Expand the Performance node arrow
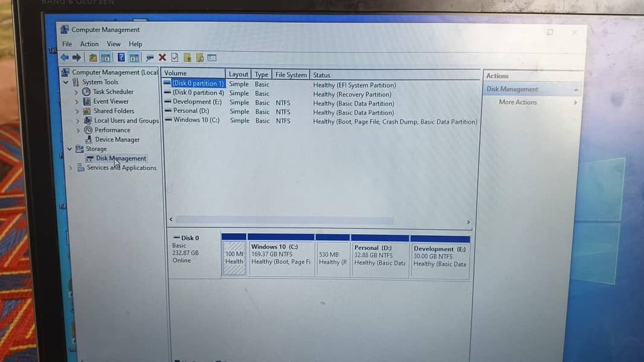Viewport: 644px width, 362px height. [x=79, y=130]
